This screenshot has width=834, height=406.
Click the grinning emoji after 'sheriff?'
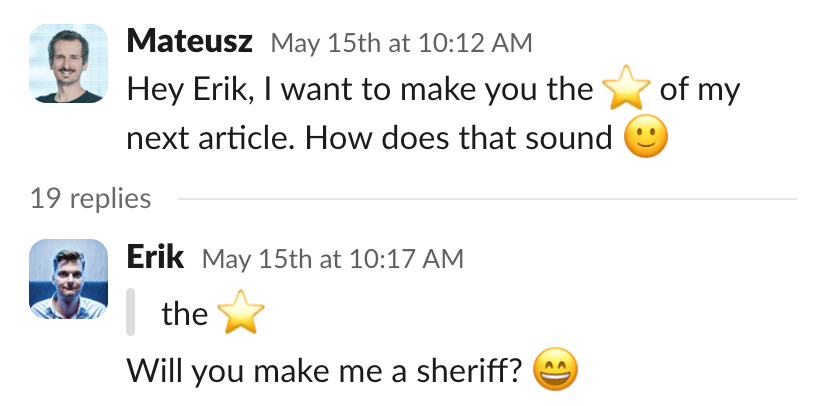tap(556, 372)
